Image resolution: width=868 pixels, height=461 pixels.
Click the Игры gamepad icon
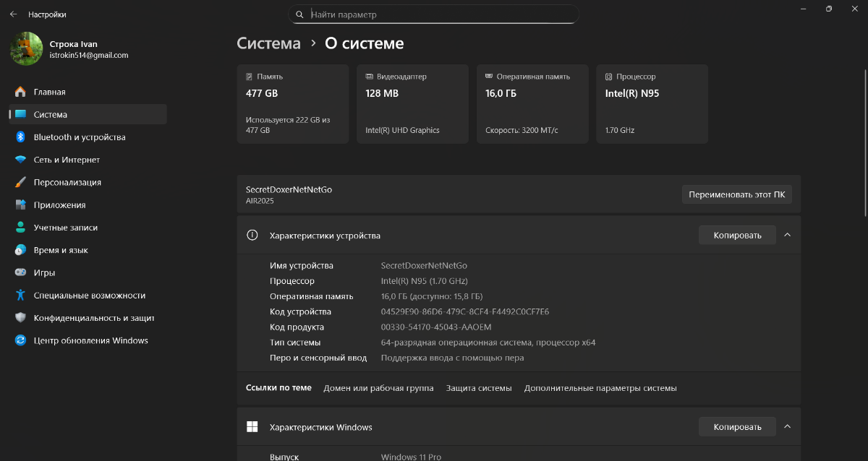(20, 273)
